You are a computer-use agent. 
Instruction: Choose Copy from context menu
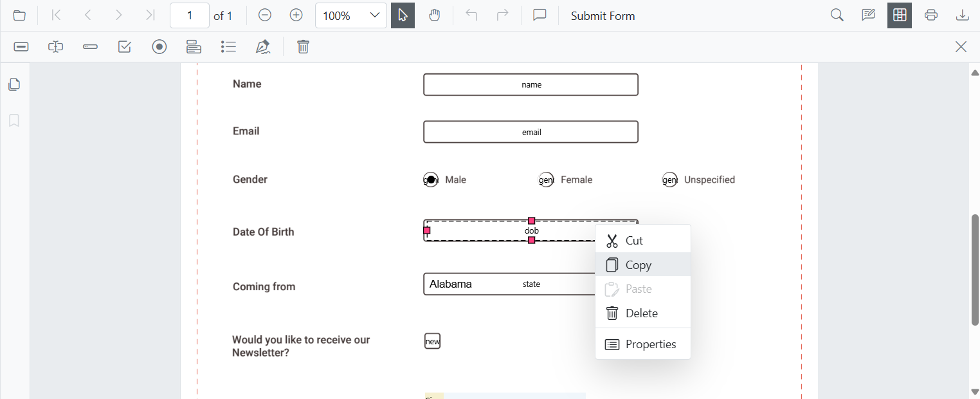pyautogui.click(x=643, y=264)
